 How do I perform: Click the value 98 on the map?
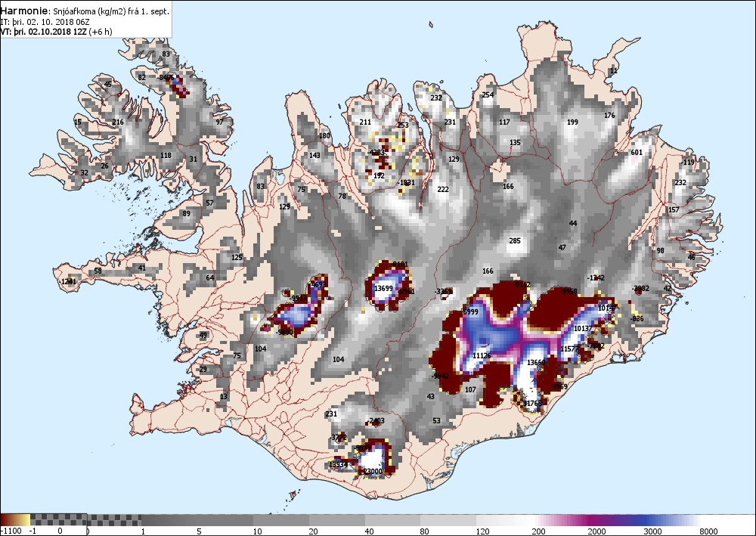[x=660, y=251]
